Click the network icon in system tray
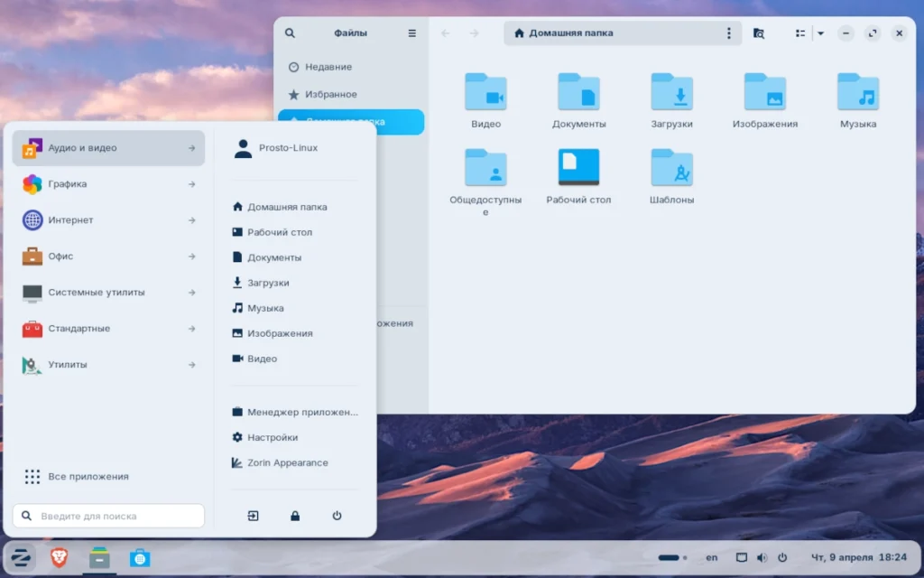 pos(742,557)
